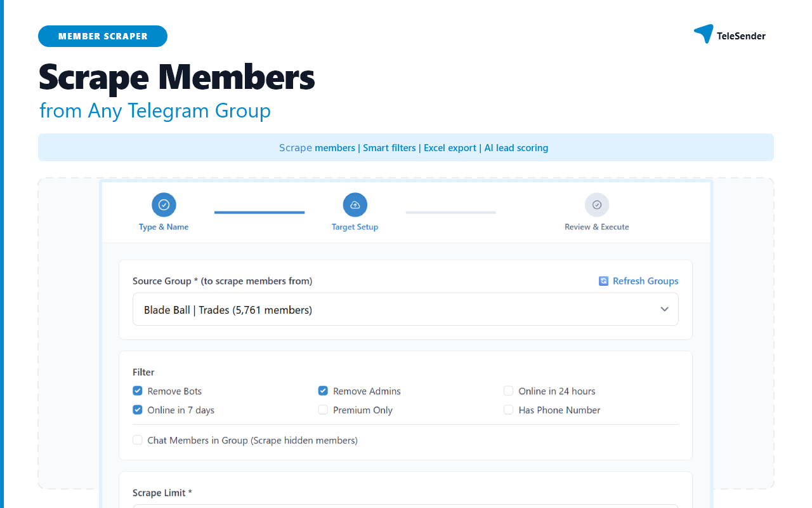The width and height of the screenshot is (812, 508).
Task: Click the progress bar before Review & Execute
Action: (451, 212)
